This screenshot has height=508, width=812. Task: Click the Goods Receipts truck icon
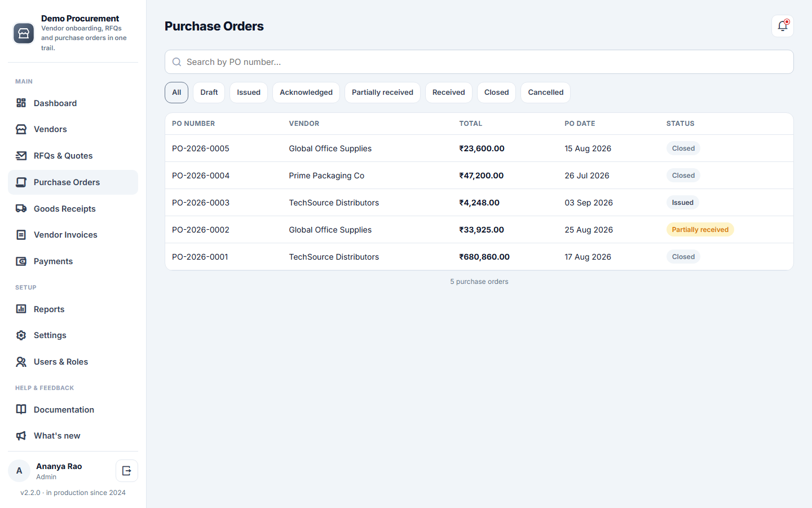21,208
